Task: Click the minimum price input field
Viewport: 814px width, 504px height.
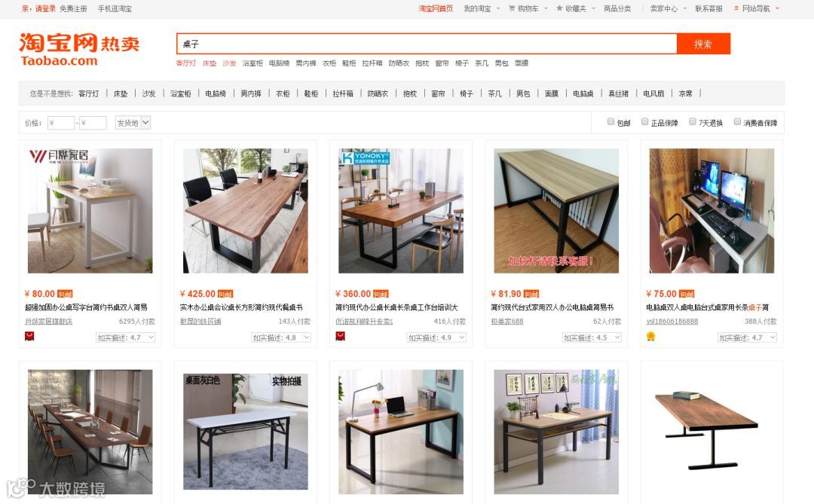Action: click(61, 123)
